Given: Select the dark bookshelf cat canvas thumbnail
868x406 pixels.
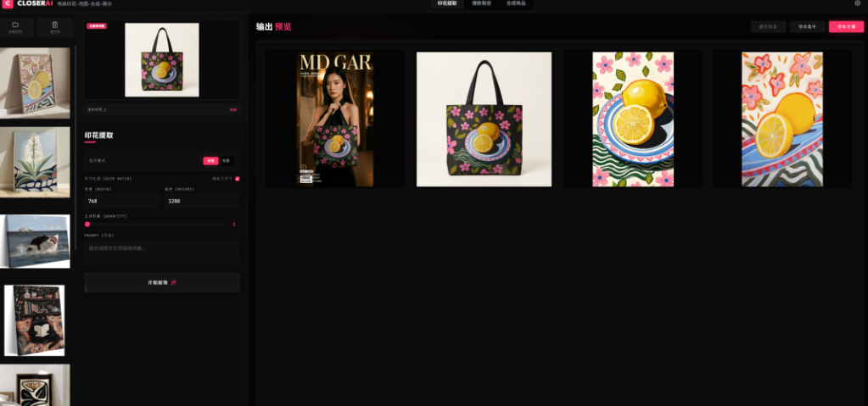Looking at the screenshot, I should (x=34, y=320).
